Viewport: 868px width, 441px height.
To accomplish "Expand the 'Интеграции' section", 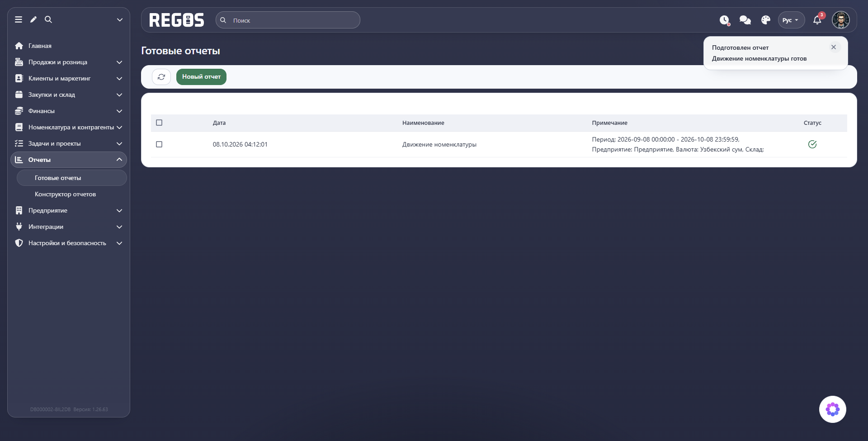I will pos(69,227).
